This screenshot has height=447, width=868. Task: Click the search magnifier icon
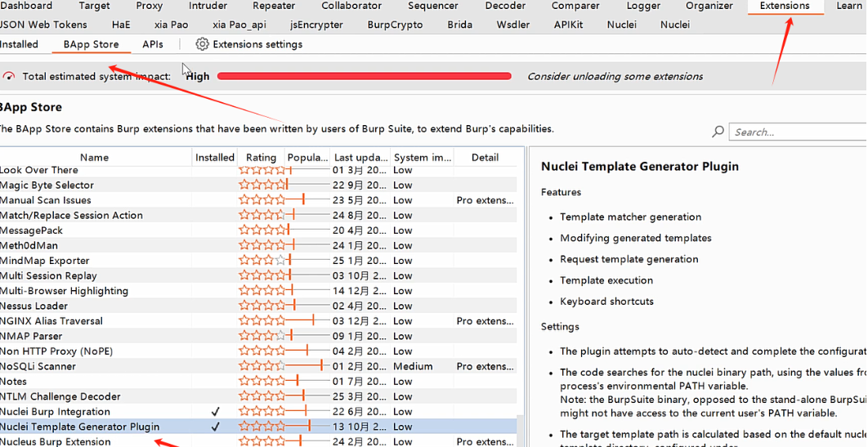[718, 132]
